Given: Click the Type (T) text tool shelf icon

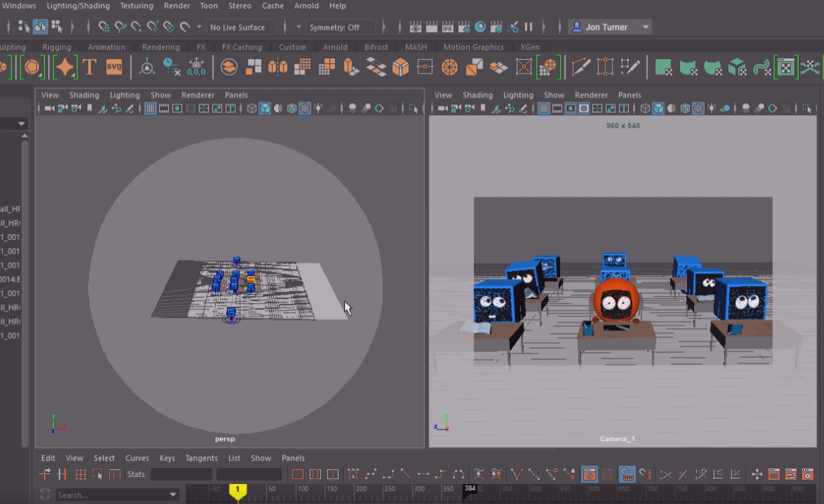Looking at the screenshot, I should coord(90,67).
